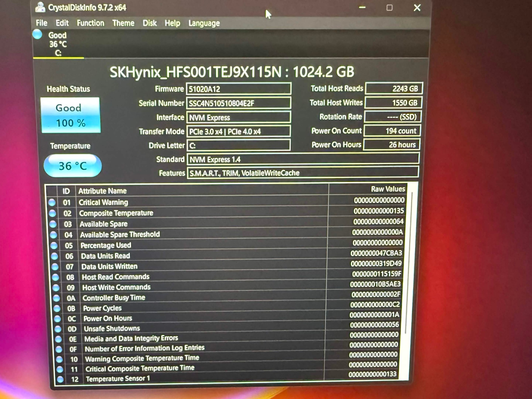Viewport: 532px width, 399px height.
Task: Open the Disk menu
Action: coord(150,23)
